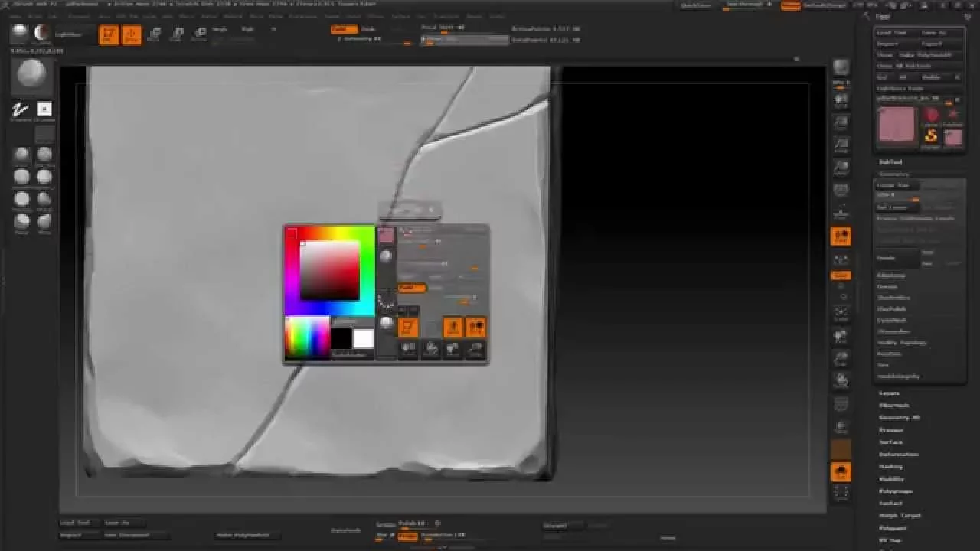Click the pink material swatch in popup

pos(387,236)
